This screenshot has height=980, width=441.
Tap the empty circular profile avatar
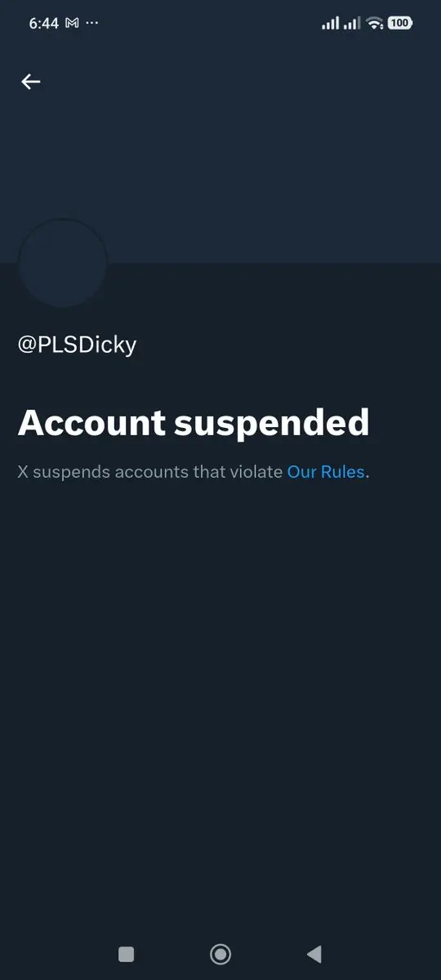pos(63,263)
